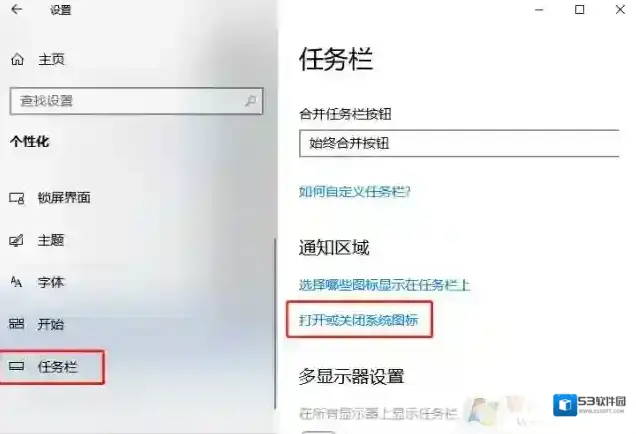Maximize the 设置 window
The width and height of the screenshot is (636, 434).
(580, 10)
